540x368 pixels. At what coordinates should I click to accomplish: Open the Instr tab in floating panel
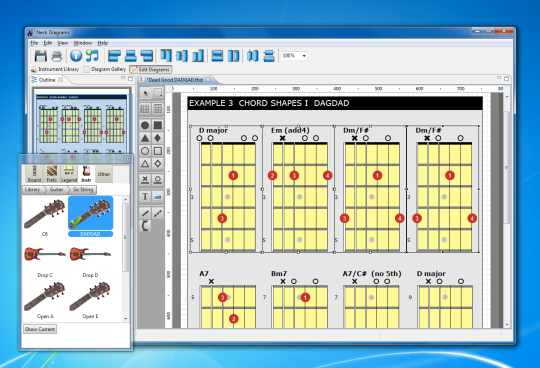pos(86,174)
